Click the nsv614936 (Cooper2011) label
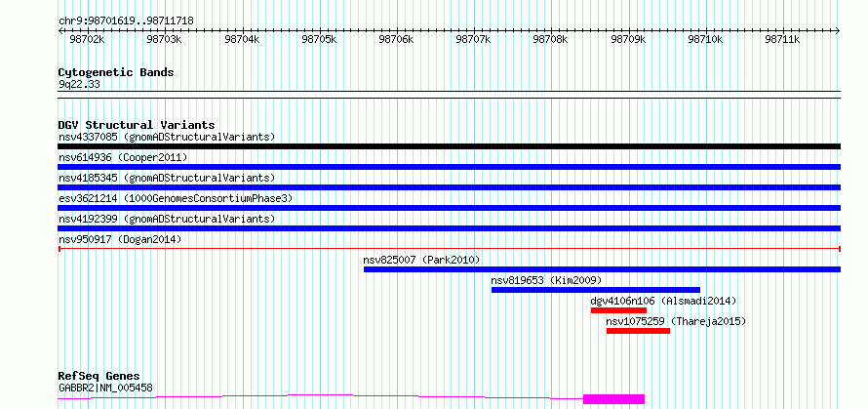Image resolution: width=868 pixels, height=409 pixels. point(123,157)
